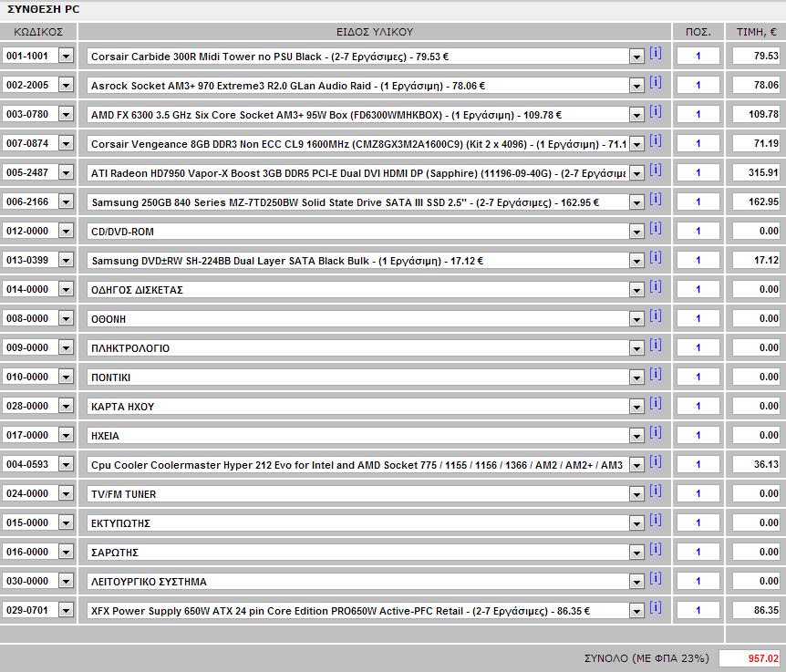Click the ΤΙΜΗ, € column header
The image size is (786, 672).
point(757,32)
